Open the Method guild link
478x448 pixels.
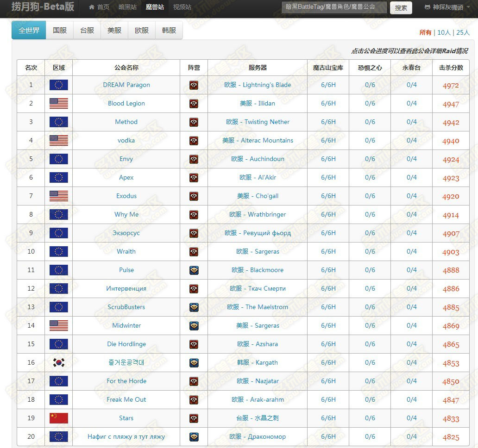click(126, 122)
